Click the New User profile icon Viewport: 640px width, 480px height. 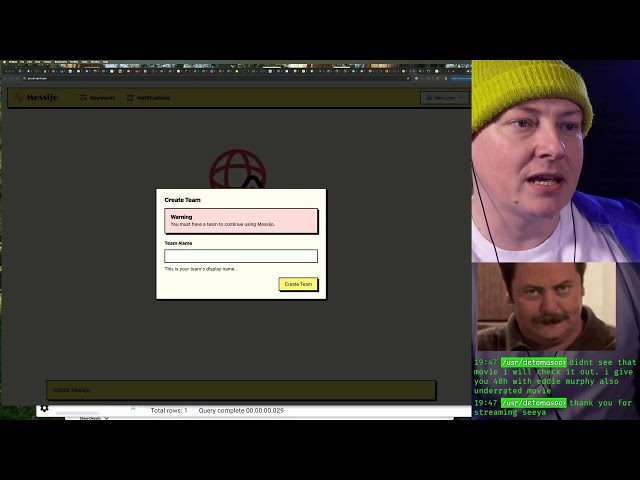[429, 98]
